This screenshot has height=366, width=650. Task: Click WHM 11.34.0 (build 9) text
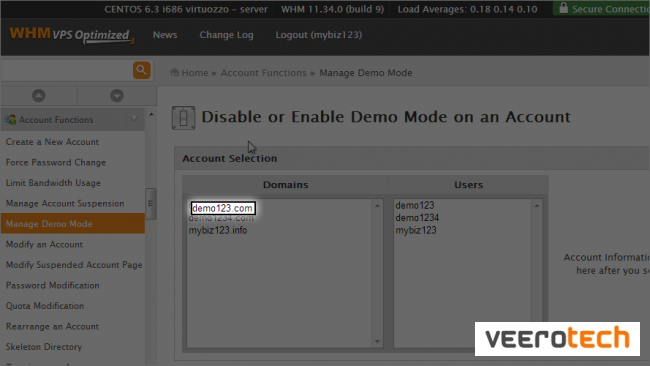pos(332,9)
